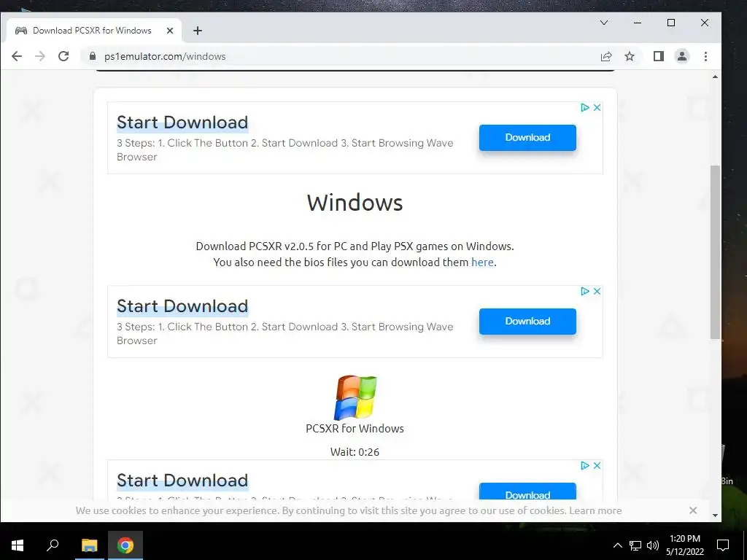Open AdChoices icon on middle ad
Viewport: 747px width, 560px height.
coord(585,292)
